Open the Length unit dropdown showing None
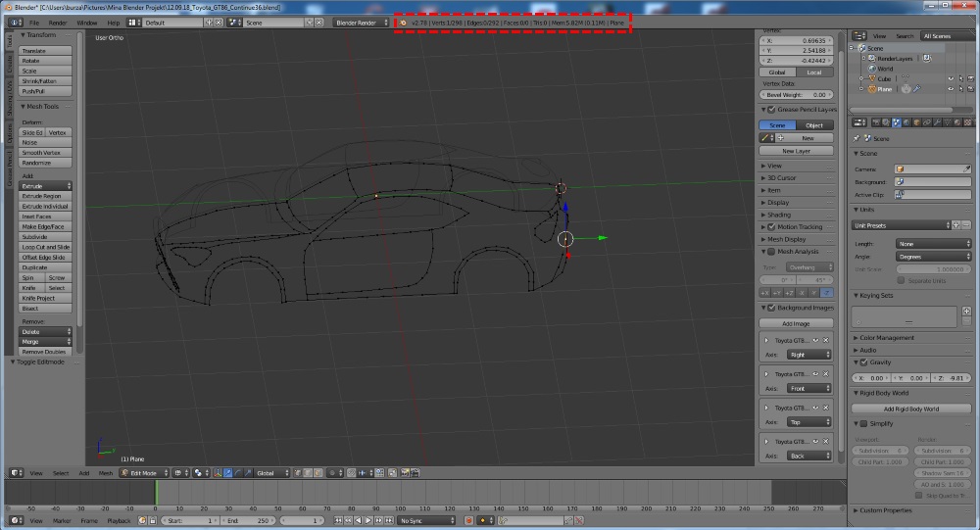 933,244
